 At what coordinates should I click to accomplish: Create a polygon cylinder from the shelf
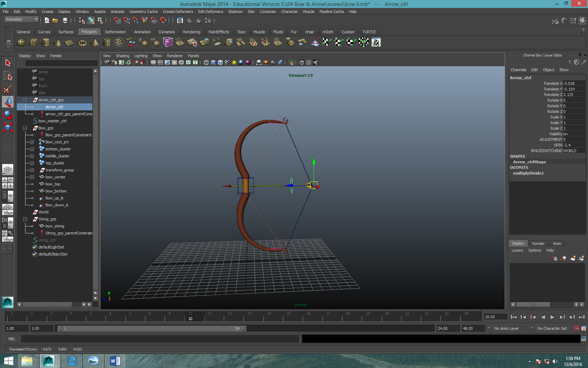(46, 42)
